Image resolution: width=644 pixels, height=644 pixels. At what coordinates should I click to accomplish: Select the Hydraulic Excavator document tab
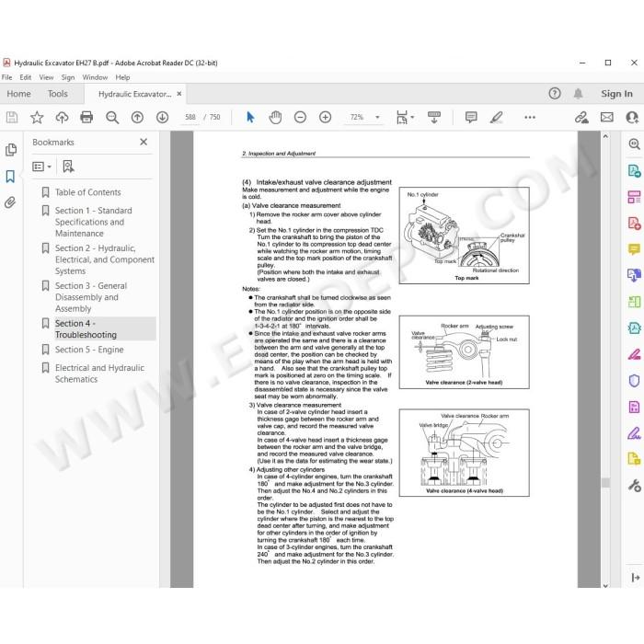click(134, 94)
